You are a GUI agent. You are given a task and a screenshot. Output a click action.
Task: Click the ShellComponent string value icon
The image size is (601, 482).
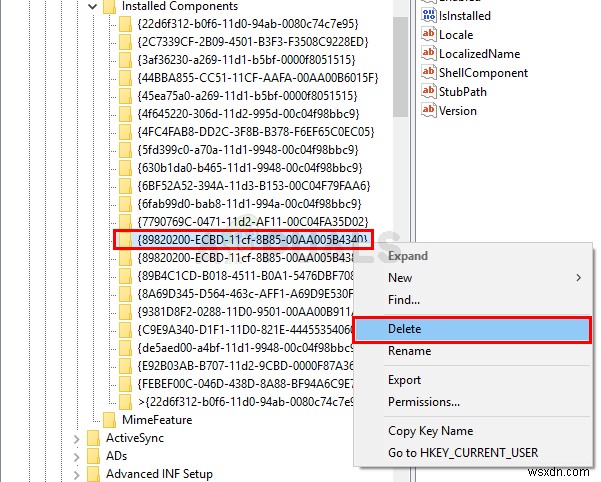(429, 72)
